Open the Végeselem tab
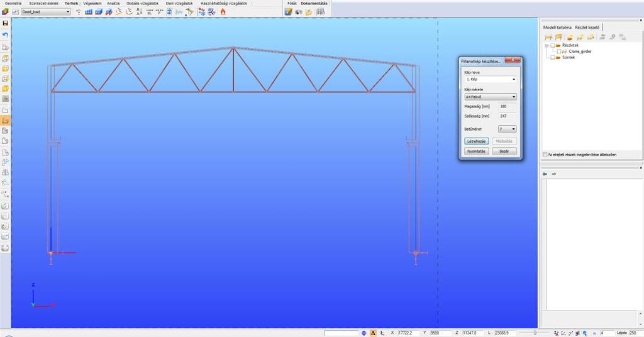 point(92,3)
